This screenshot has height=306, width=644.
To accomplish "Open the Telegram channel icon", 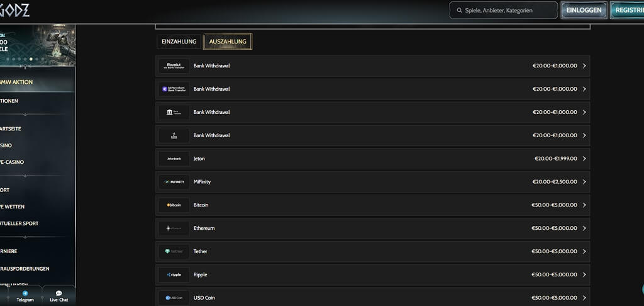I will (x=25, y=293).
